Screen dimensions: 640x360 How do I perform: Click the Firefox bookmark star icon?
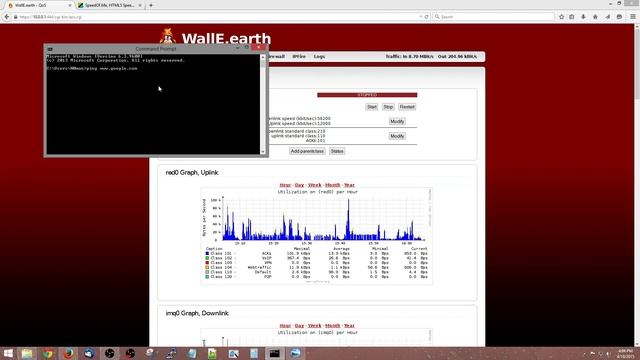562,17
